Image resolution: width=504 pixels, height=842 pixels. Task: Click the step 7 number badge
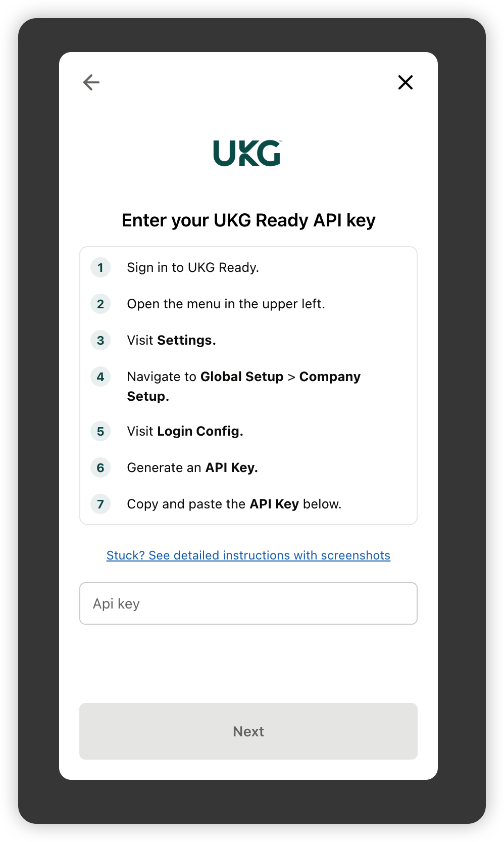point(100,504)
